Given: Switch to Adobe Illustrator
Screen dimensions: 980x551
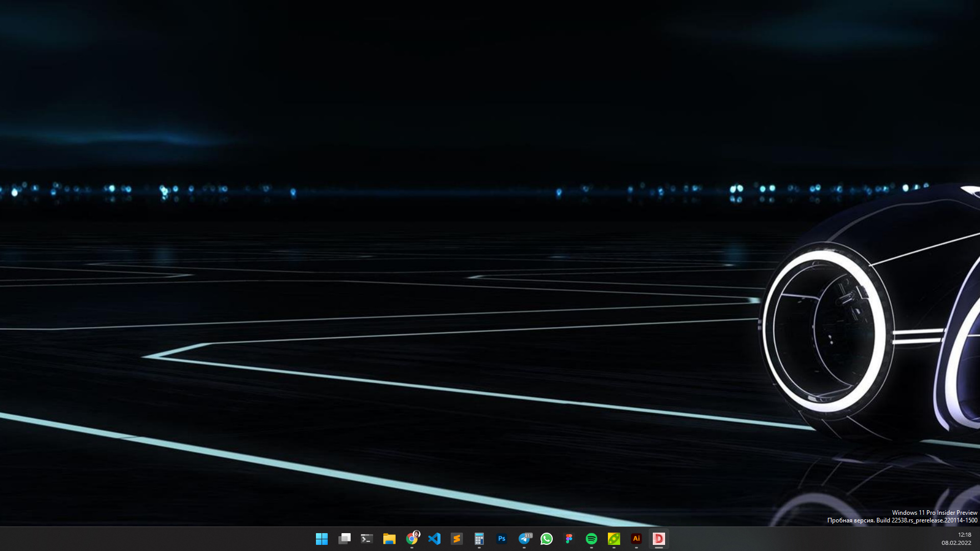Looking at the screenshot, I should (636, 539).
